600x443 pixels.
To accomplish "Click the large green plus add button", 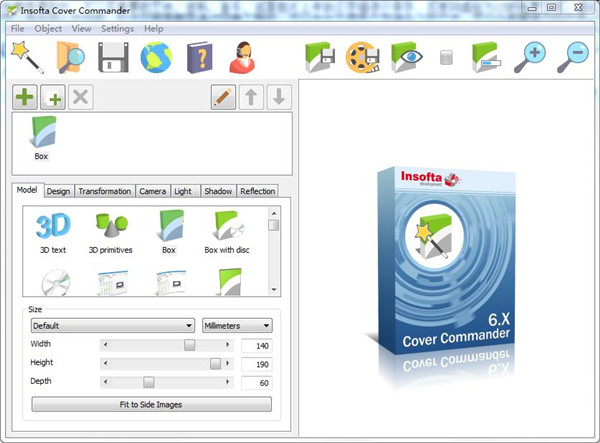I will point(25,97).
